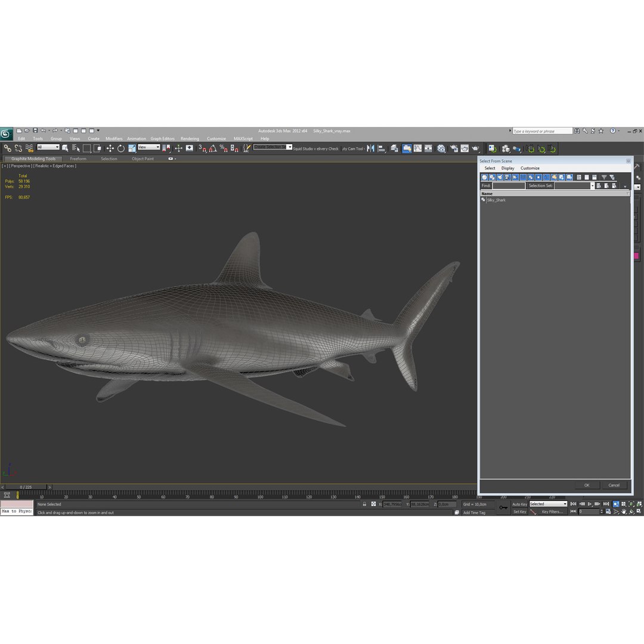
Task: Open the reference coordinate system View dropdown
Action: click(x=148, y=147)
